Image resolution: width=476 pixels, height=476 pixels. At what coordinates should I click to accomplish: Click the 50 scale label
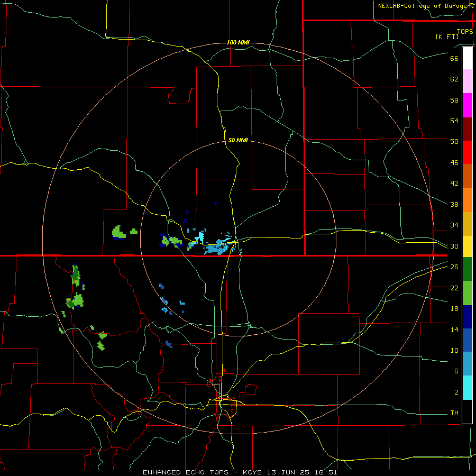(x=454, y=141)
